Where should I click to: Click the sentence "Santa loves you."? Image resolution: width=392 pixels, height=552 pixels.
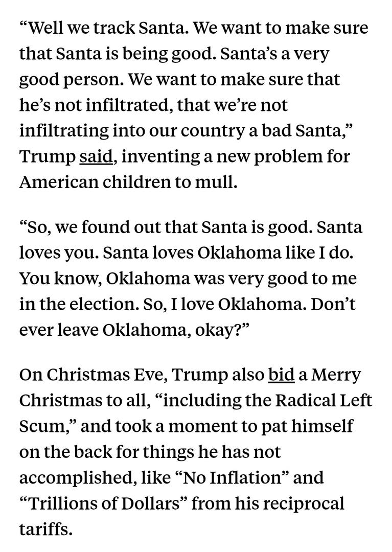52,253
